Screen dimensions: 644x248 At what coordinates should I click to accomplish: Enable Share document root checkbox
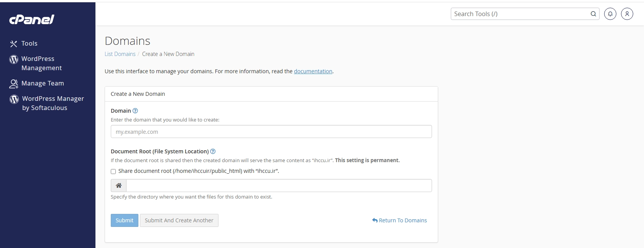[x=113, y=171]
